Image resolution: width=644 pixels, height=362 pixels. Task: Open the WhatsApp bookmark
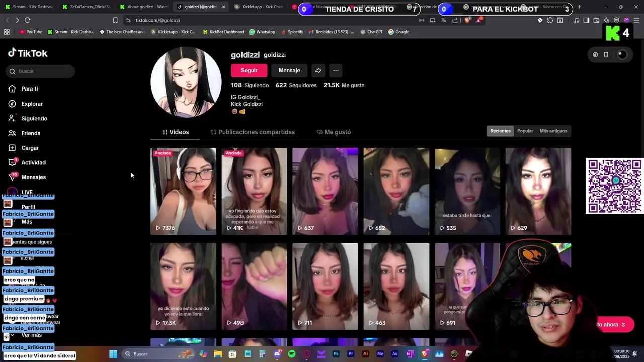coord(262,32)
